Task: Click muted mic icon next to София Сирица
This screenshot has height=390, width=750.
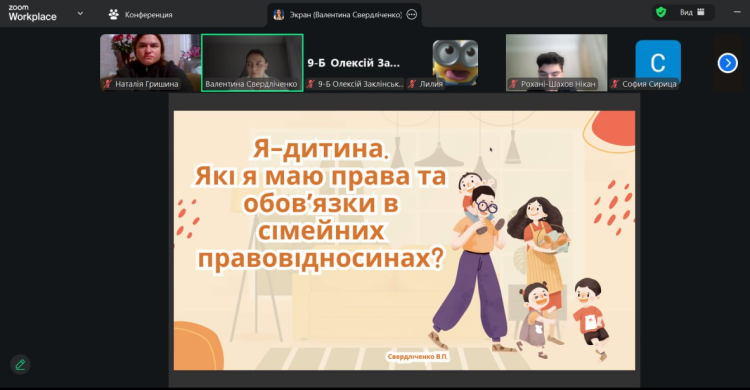Action: click(615, 84)
